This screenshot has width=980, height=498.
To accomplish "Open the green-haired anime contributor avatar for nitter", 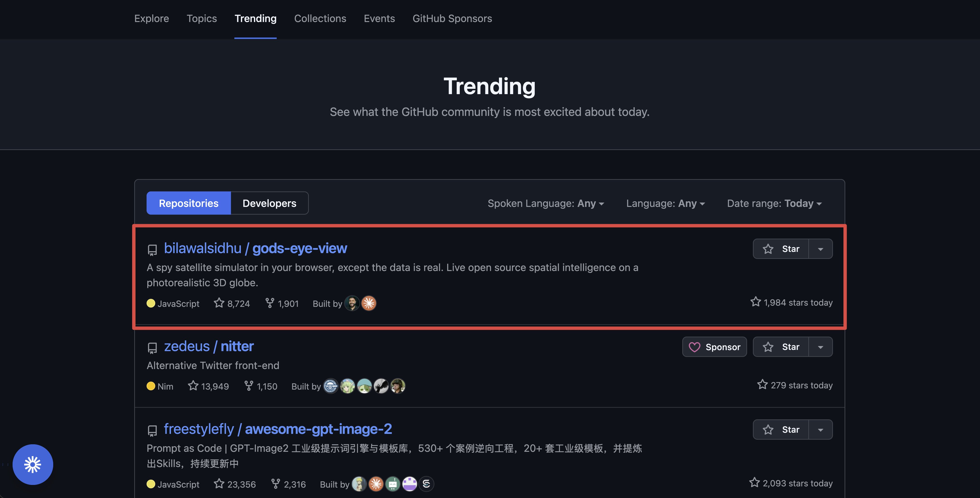I will (347, 386).
